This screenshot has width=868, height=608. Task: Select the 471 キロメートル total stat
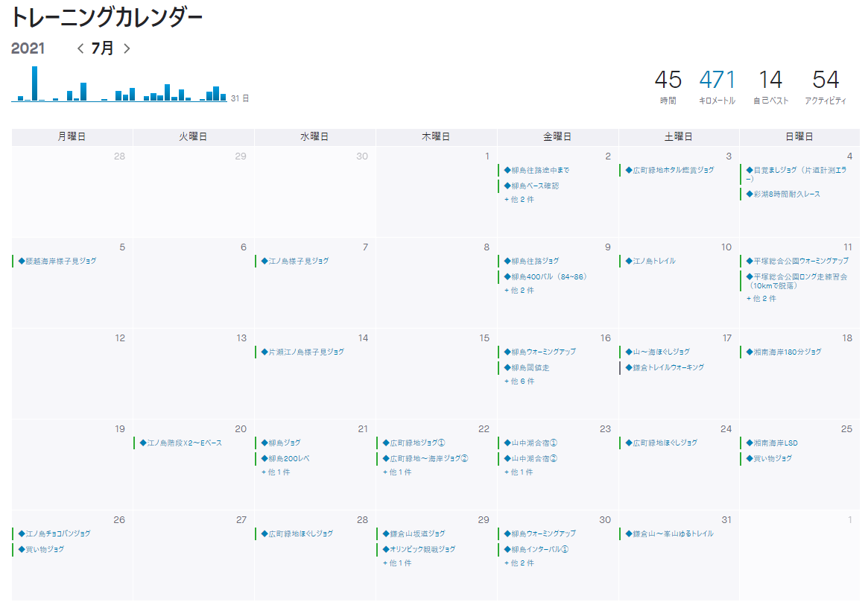pyautogui.click(x=717, y=86)
